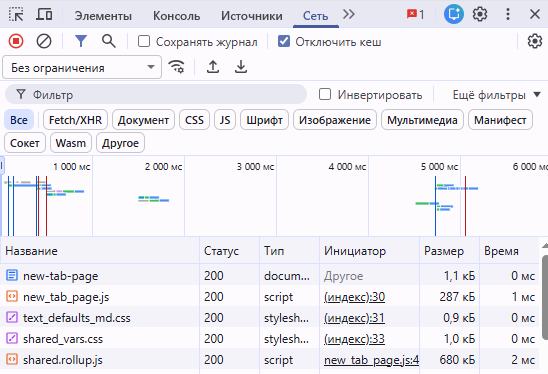Activate the inspect element picker icon
This screenshot has width=548, height=374.
16,15
